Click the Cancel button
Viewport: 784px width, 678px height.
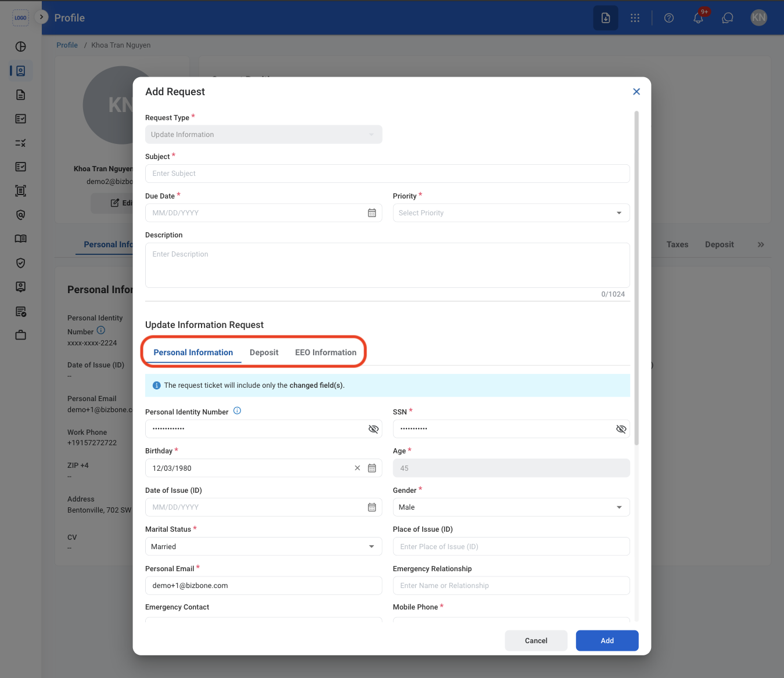(536, 641)
